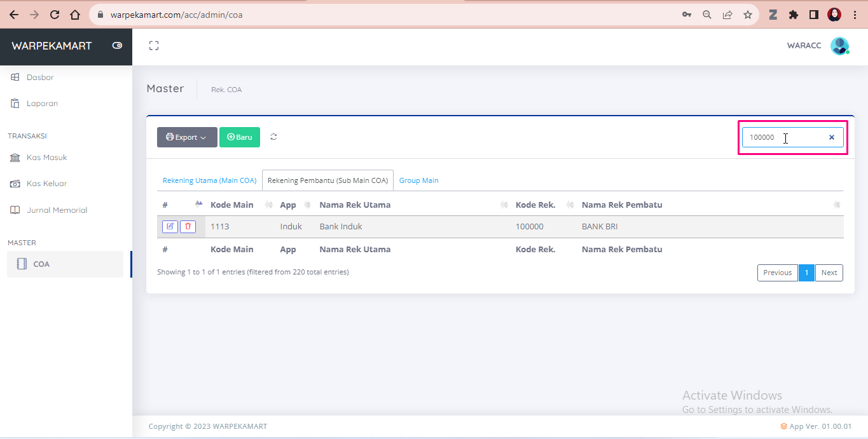Click the App Ver. 01.00.01 label
868x439 pixels.
pyautogui.click(x=816, y=426)
